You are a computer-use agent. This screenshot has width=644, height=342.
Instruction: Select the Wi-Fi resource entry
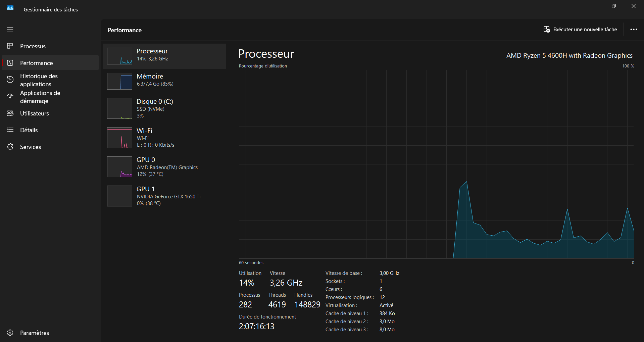tap(164, 137)
